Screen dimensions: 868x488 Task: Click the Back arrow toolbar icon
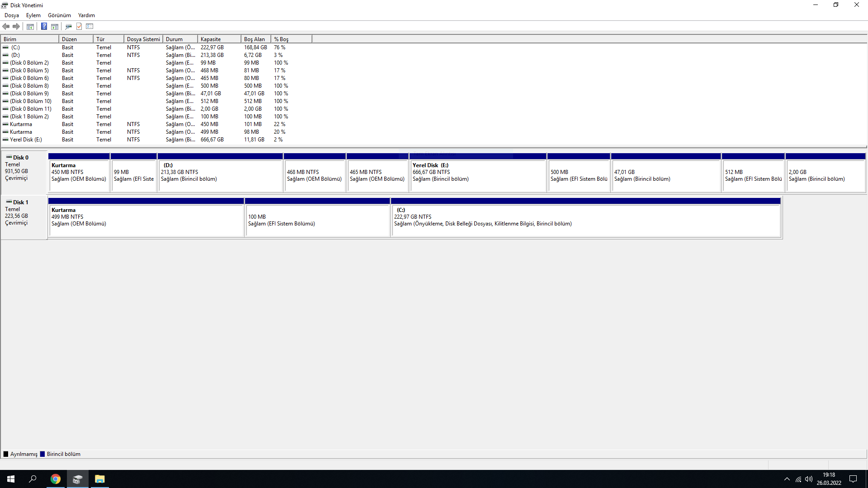6,27
